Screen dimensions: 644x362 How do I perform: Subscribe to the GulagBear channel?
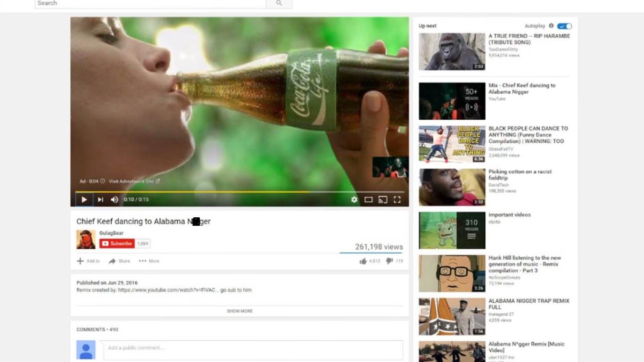click(x=117, y=244)
